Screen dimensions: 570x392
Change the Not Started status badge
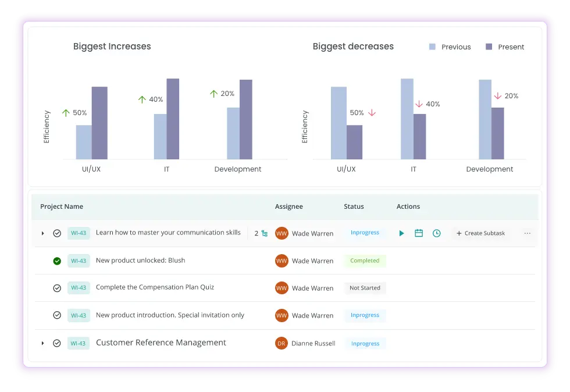365,288
